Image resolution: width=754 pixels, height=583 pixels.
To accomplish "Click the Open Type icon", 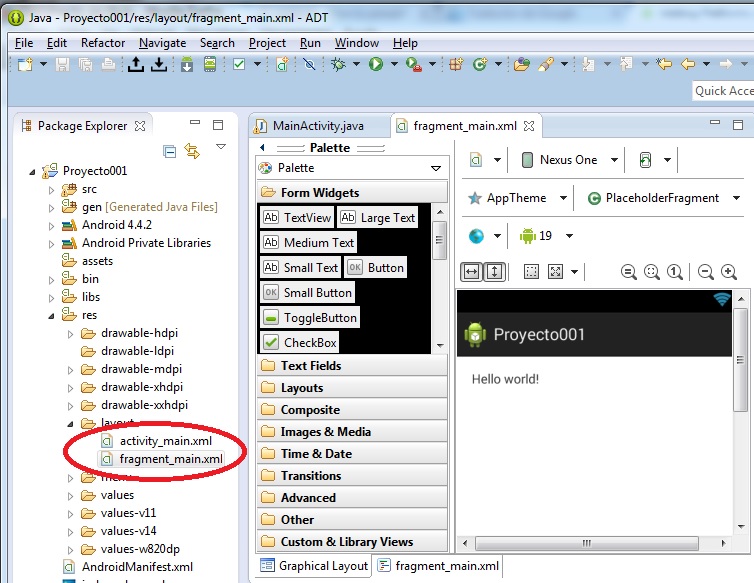I will click(x=521, y=64).
